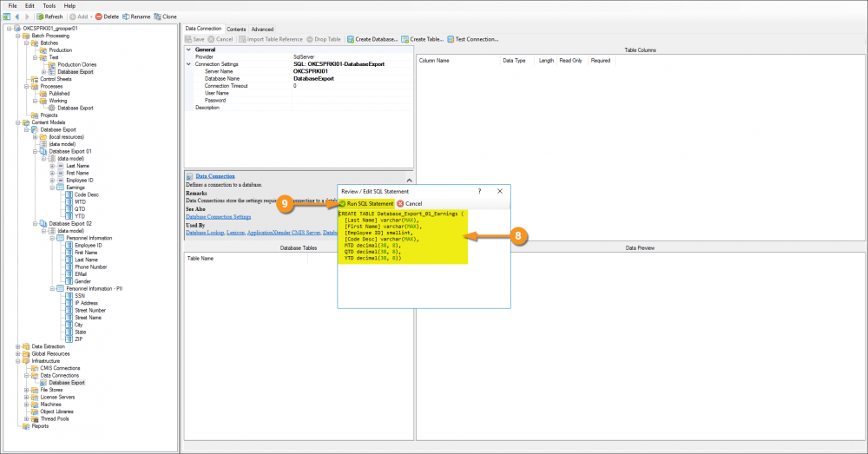
Task: Select the License Servers folder icon
Action: pos(35,397)
